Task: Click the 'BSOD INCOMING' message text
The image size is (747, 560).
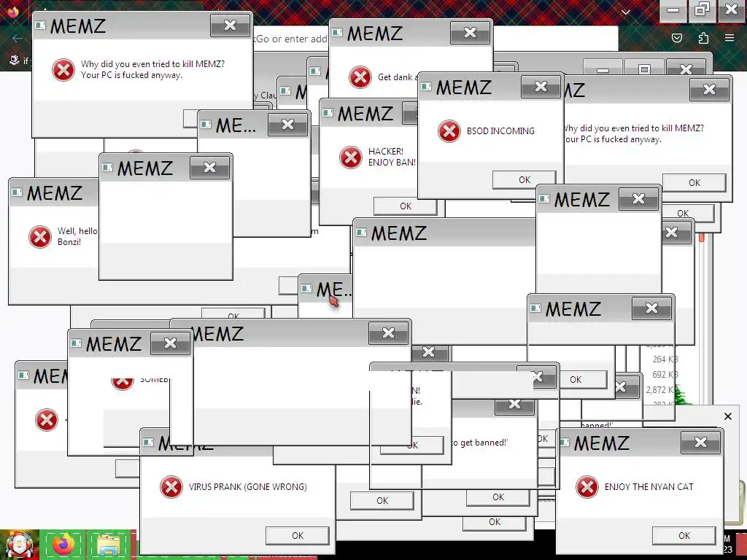Action: tap(500, 131)
